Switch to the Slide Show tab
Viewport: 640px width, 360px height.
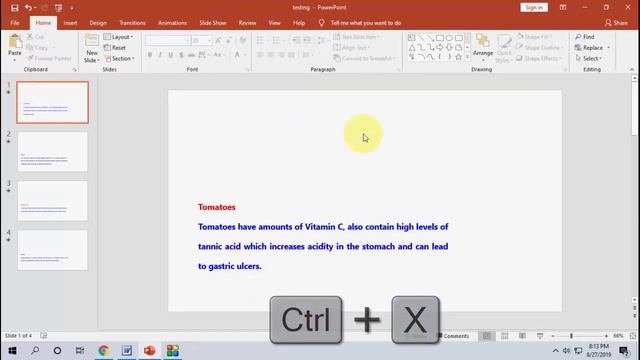213,23
